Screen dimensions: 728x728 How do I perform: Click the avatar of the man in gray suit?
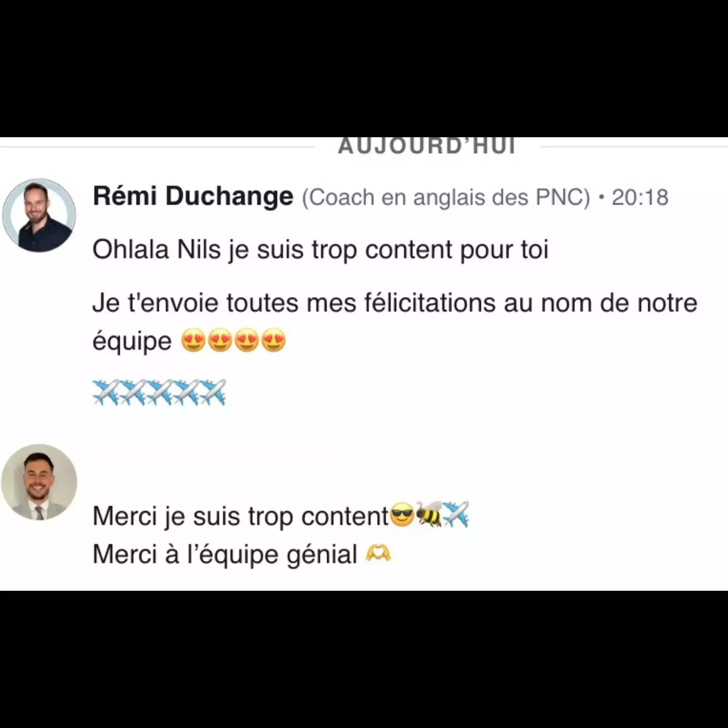pyautogui.click(x=39, y=482)
